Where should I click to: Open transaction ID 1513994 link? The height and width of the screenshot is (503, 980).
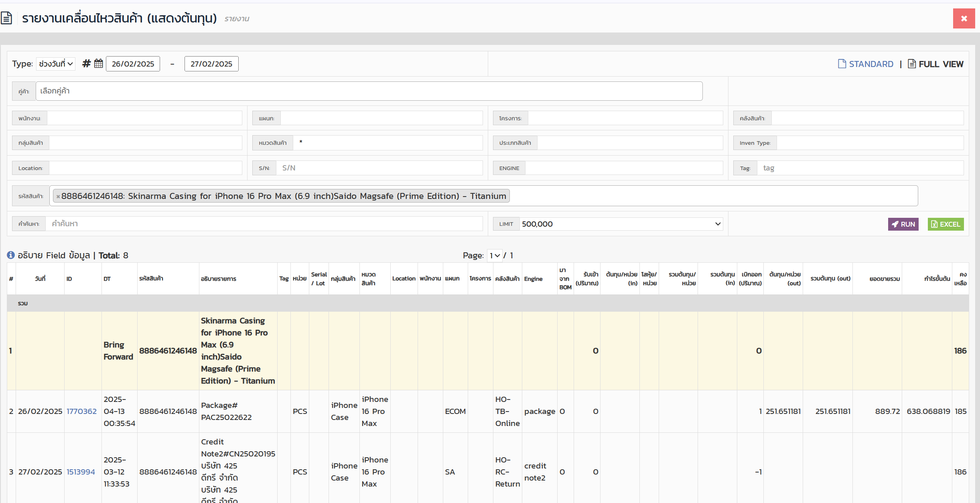pyautogui.click(x=81, y=472)
